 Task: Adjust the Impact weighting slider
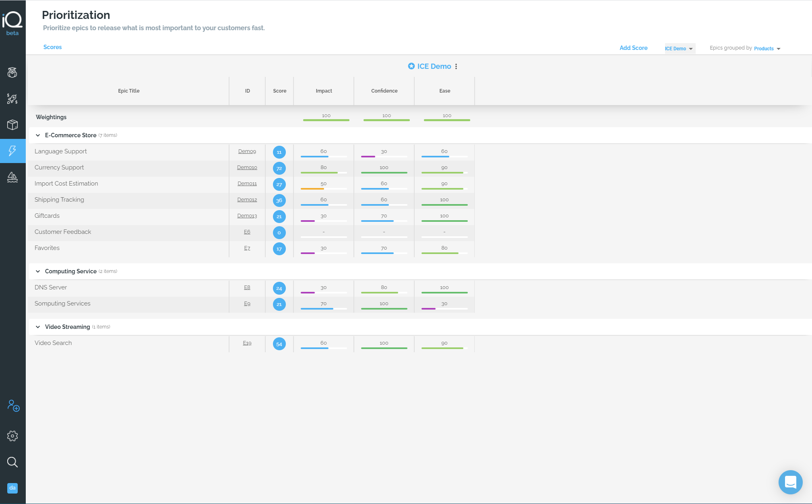coord(326,120)
